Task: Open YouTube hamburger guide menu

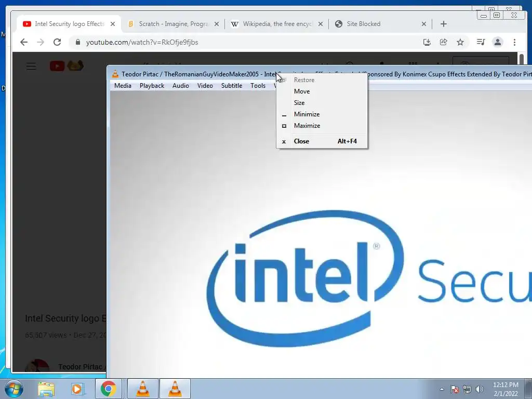Action: pos(31,66)
